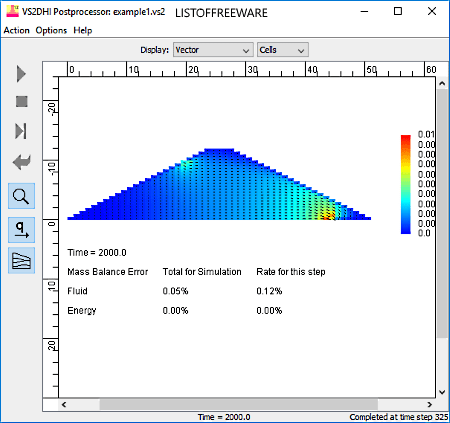This screenshot has width=450, height=423.
Task: Click the rainbow color scale legend
Action: 406,184
